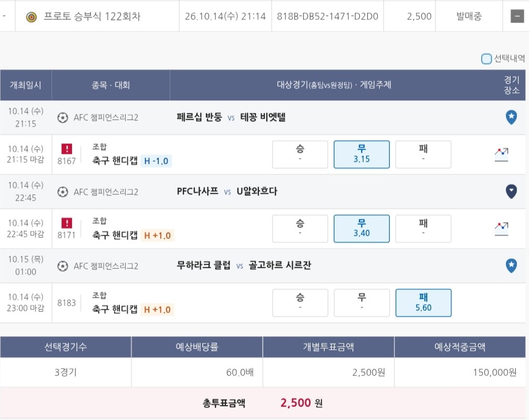Click soccer ball icon beside 무하라크 클럽 match
Viewport: 529px width, 420px height.
[x=63, y=266]
